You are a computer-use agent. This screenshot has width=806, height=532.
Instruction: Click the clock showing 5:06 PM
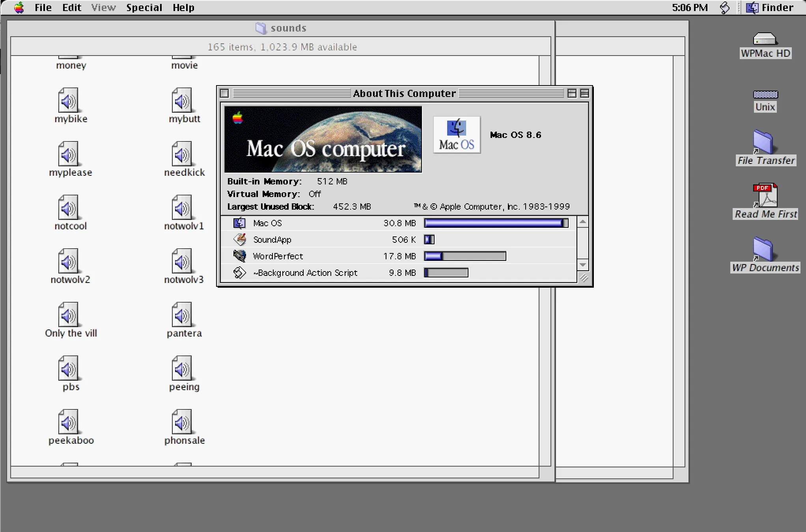pos(690,7)
